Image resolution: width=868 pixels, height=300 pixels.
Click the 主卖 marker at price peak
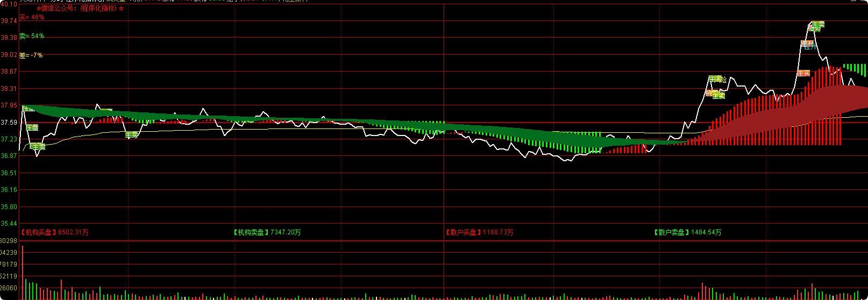(x=817, y=25)
